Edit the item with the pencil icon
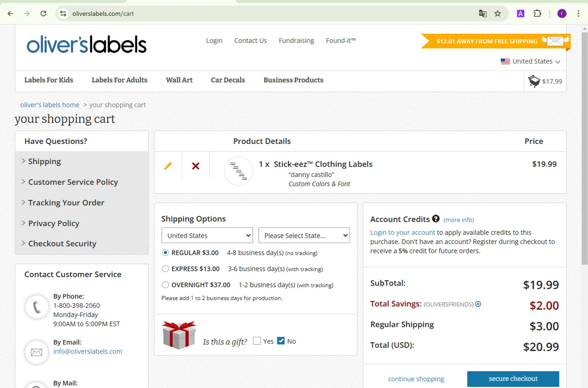This screenshot has height=388, width=588. [x=168, y=166]
